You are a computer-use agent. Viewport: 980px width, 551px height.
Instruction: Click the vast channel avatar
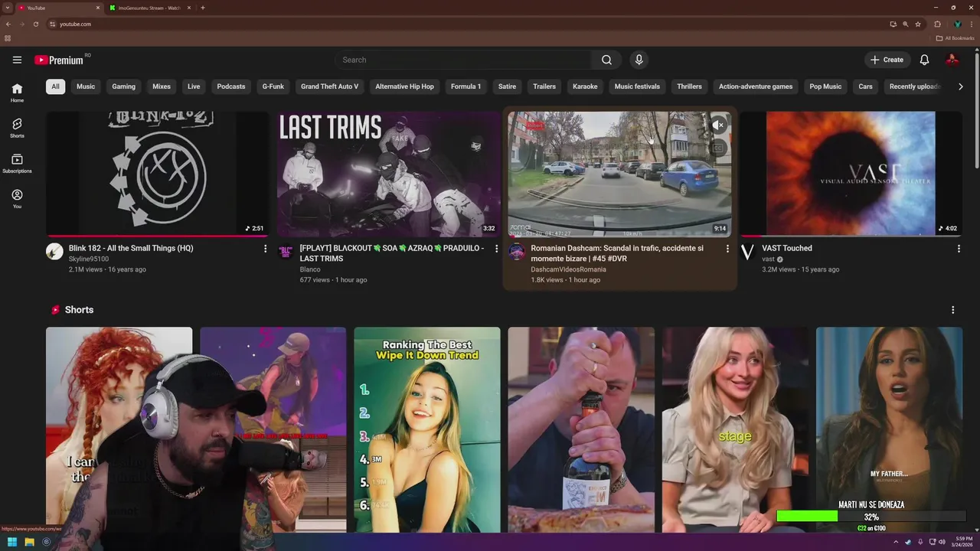(748, 252)
